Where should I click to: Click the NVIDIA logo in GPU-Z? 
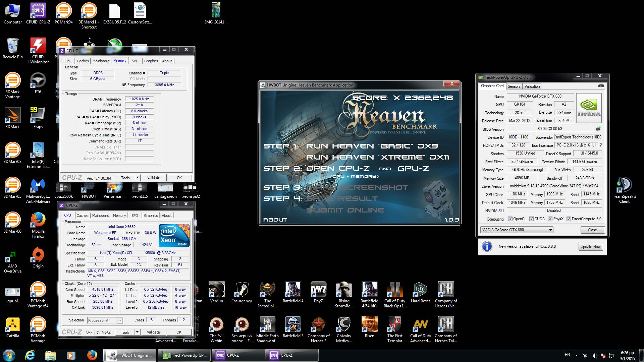pos(589,108)
